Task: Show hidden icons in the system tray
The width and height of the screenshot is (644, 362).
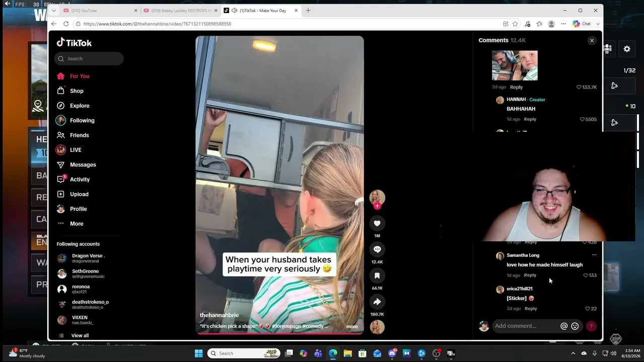Action: pyautogui.click(x=573, y=353)
